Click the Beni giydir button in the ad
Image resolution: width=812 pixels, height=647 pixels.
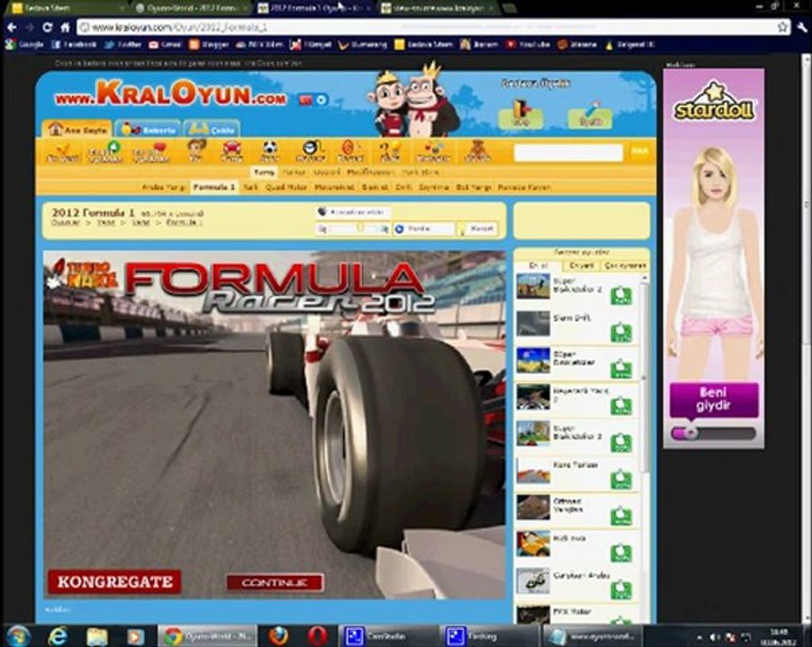click(x=714, y=399)
